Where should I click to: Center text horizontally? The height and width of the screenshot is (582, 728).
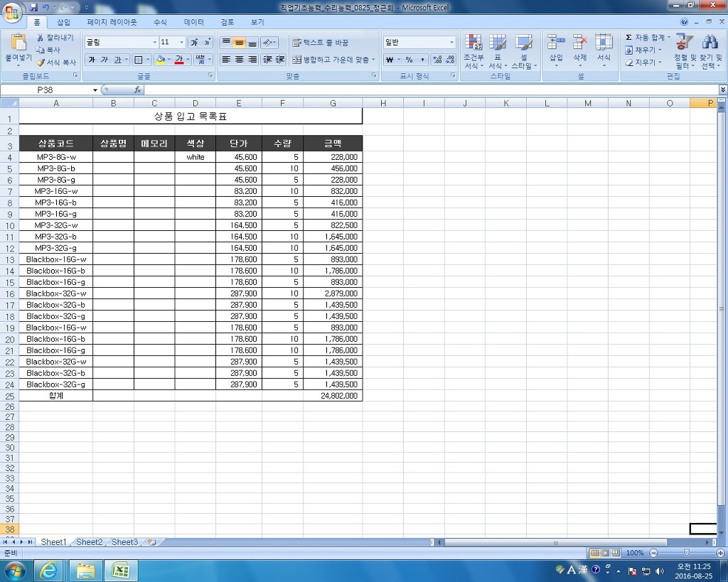tap(239, 60)
